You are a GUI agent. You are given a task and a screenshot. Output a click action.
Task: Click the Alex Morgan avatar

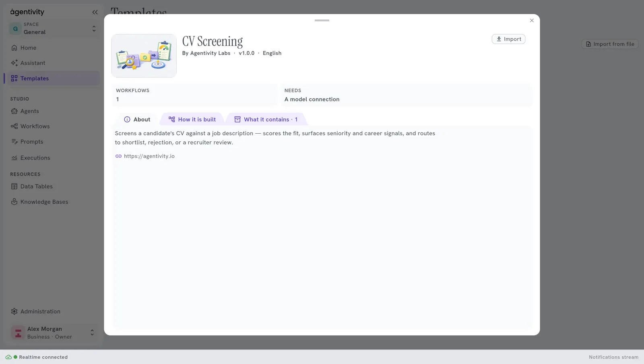[18, 333]
